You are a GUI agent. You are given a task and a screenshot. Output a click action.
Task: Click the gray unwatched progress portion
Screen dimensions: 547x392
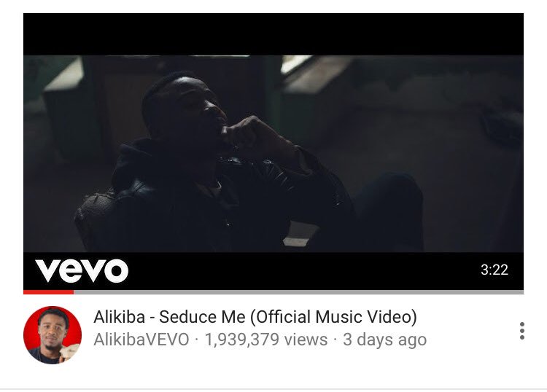[298, 292]
